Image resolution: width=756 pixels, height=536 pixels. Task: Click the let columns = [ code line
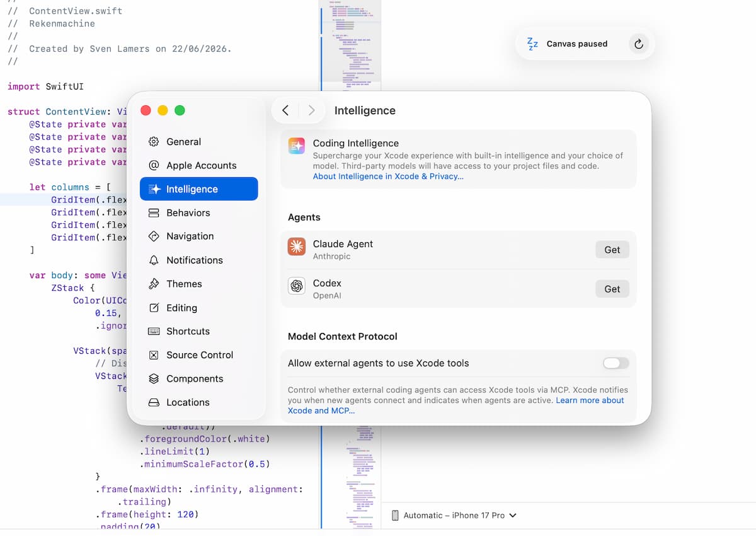pyautogui.click(x=70, y=187)
